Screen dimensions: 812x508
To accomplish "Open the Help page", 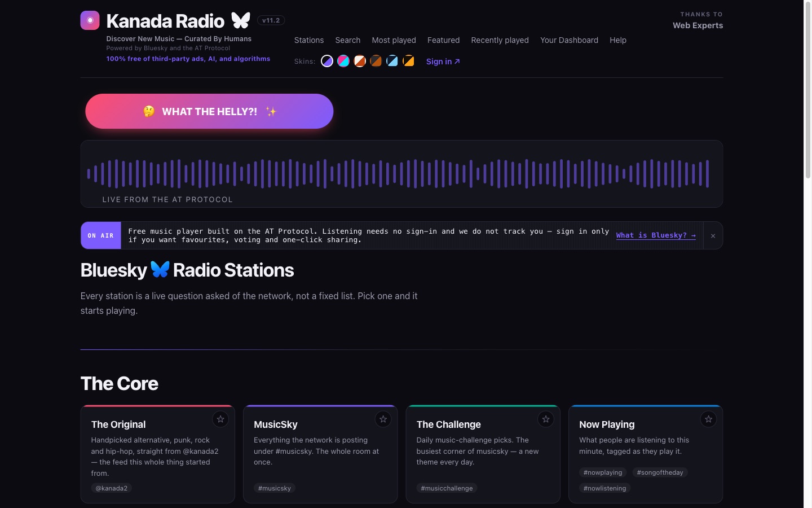I will click(x=618, y=40).
